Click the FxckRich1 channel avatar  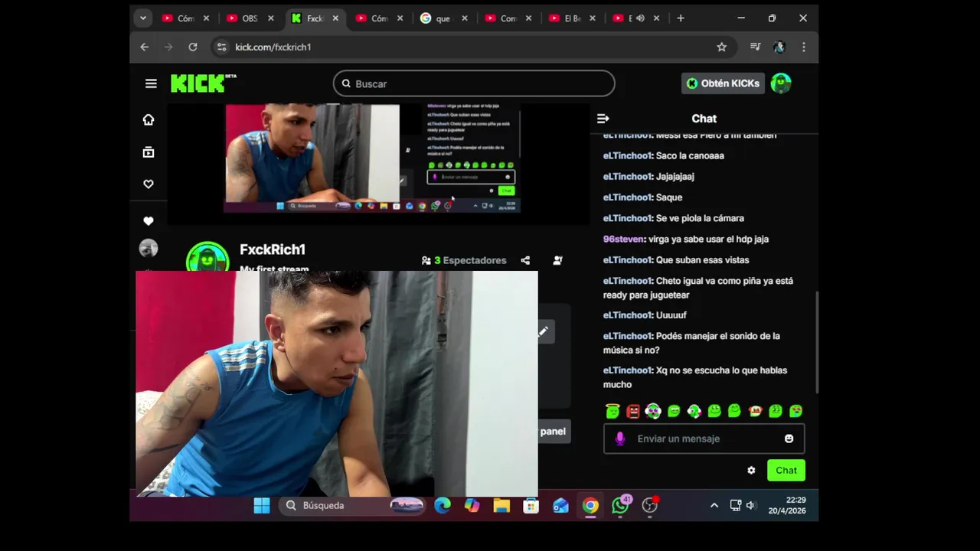207,257
